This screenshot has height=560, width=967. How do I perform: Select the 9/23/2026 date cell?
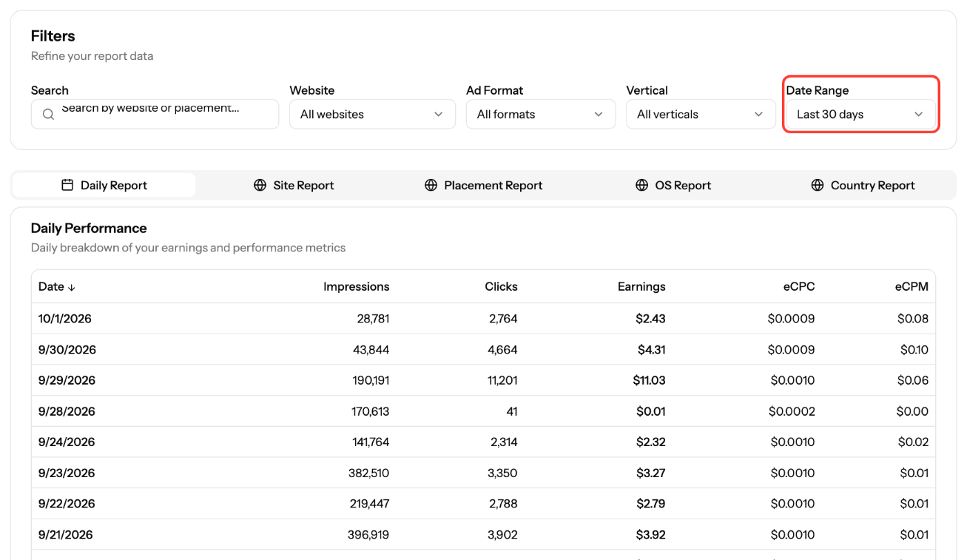(66, 473)
